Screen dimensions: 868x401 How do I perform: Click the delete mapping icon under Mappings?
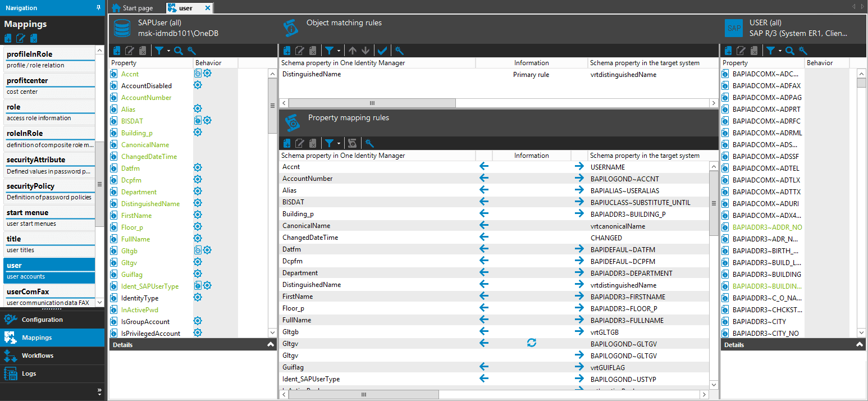click(34, 39)
